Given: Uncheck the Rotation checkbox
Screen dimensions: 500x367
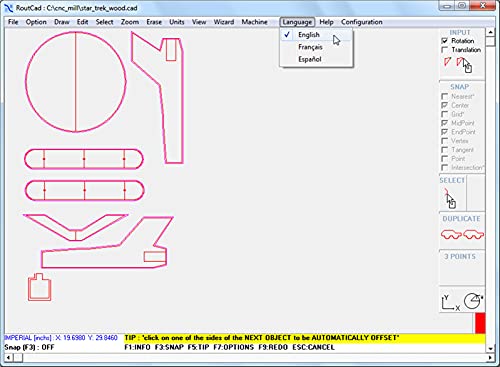Looking at the screenshot, I should 444,41.
